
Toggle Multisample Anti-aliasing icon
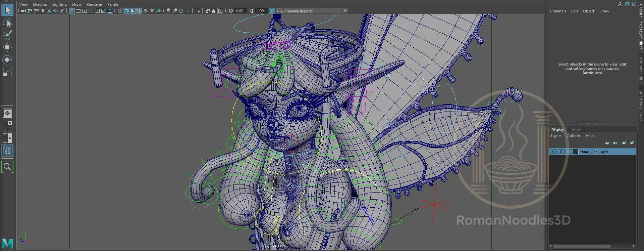181,11
